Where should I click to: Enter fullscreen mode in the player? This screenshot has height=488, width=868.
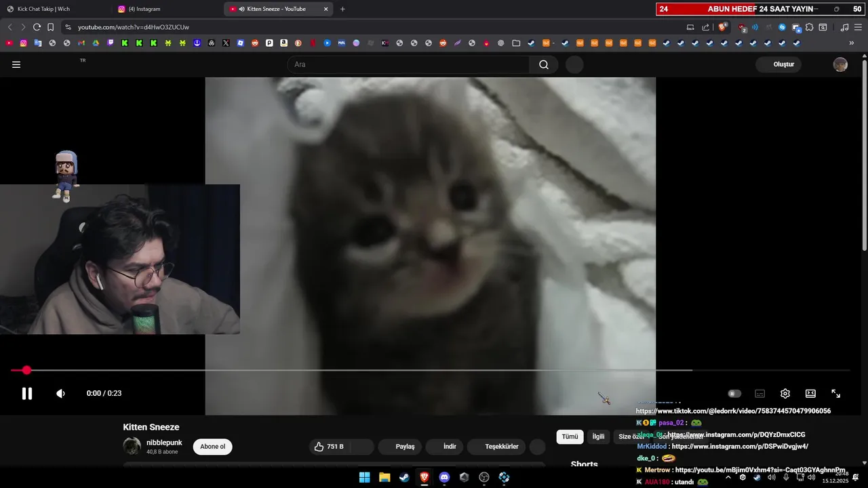(x=836, y=393)
